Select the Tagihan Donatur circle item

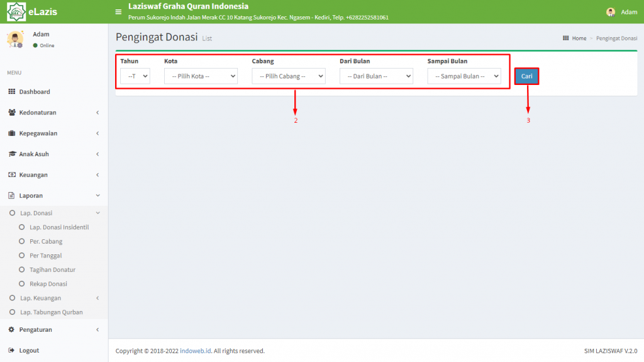click(x=22, y=270)
